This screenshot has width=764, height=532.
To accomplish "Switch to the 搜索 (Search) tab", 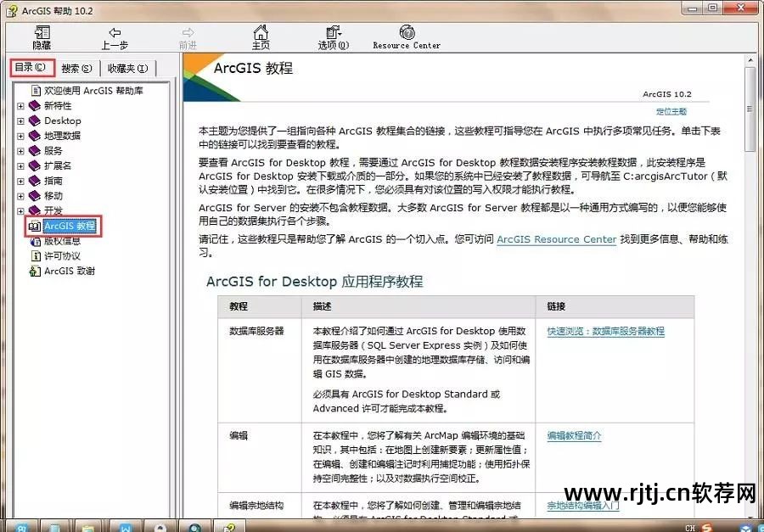I will click(x=77, y=69).
